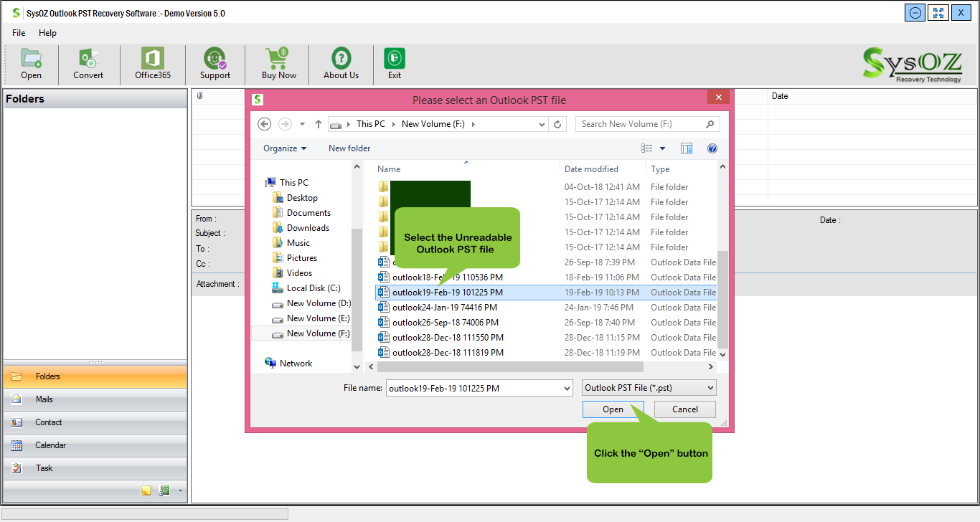Select Network in navigation pane
The image size is (980, 522).
(288, 364)
